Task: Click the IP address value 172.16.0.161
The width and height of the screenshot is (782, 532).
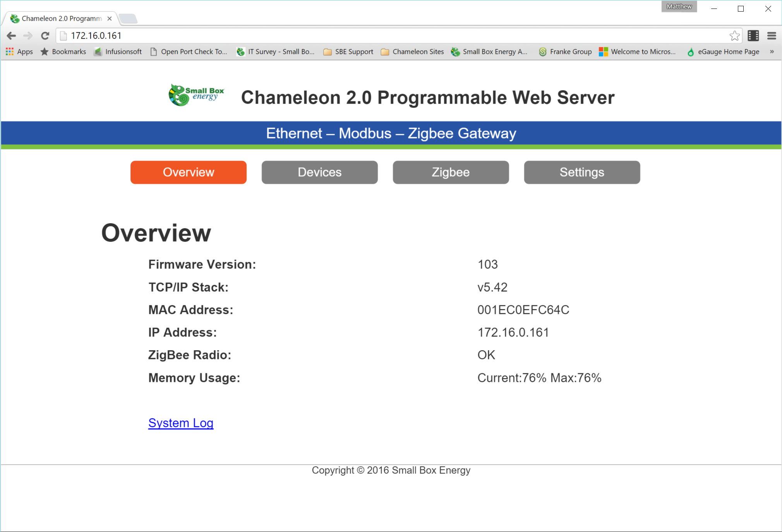Action: coord(513,332)
